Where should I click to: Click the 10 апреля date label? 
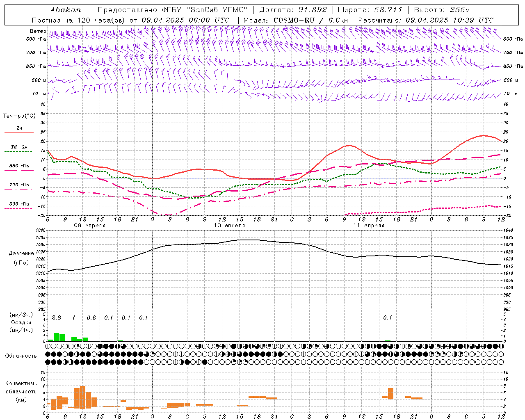click(229, 226)
